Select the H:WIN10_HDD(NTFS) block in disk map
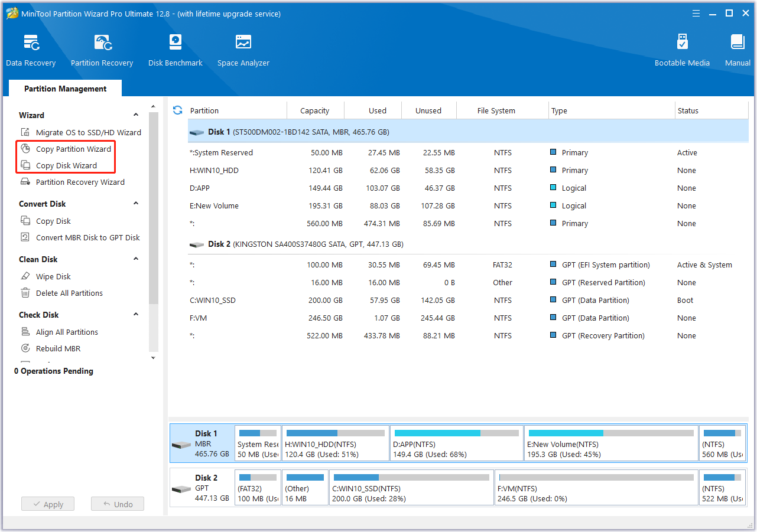Screen dimensions: 757x532 pos(335,443)
